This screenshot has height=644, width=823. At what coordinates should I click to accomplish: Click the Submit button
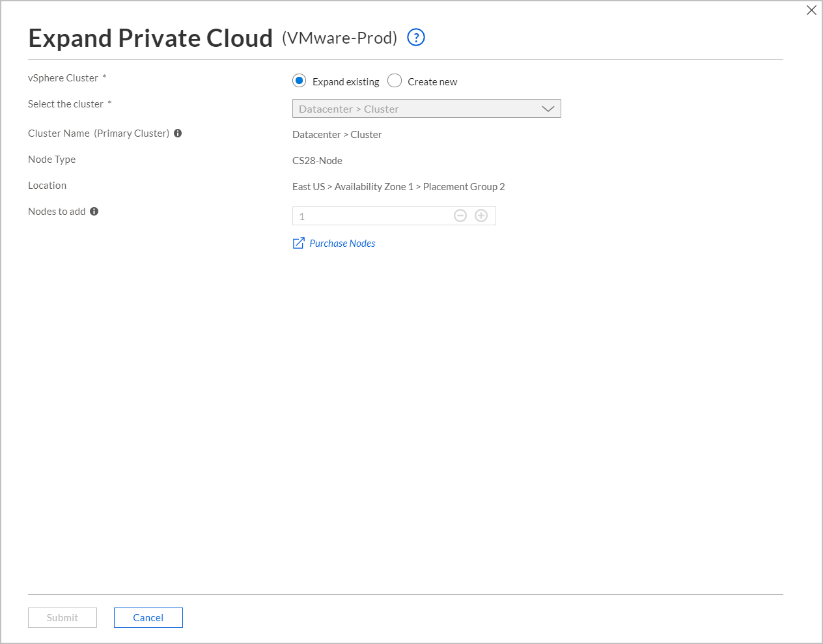[x=62, y=617]
